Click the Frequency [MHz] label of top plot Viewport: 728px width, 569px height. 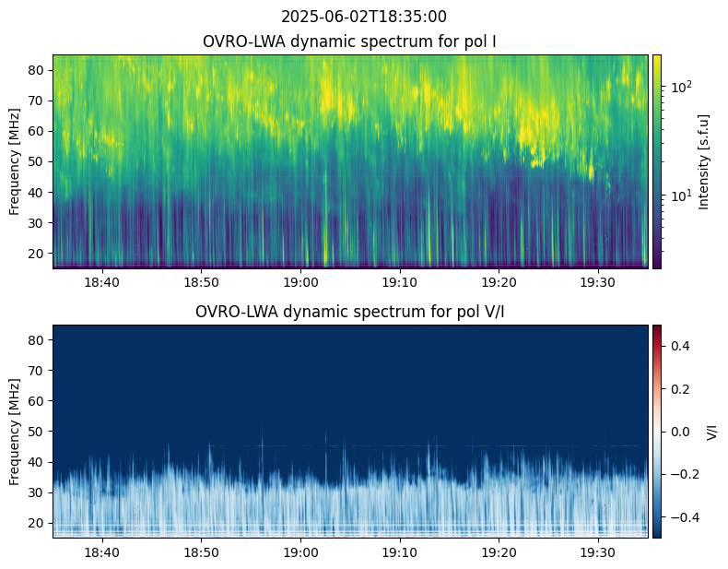(14, 161)
